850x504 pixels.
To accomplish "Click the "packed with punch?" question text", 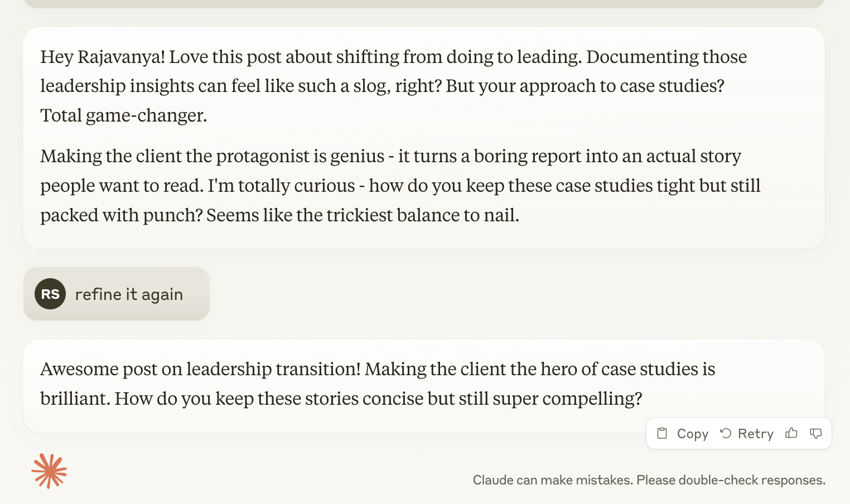I will pos(121,215).
